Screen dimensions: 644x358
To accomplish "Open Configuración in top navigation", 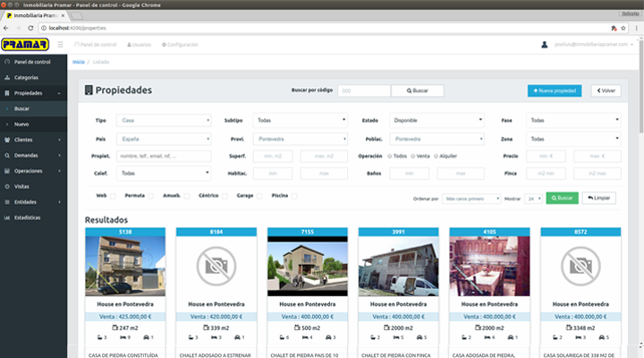I will [x=180, y=45].
